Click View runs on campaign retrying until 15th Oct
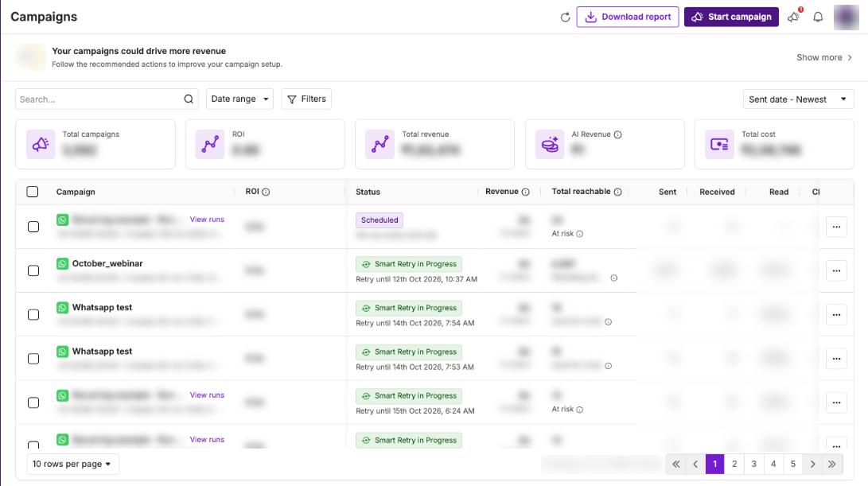This screenshot has width=868, height=486. pyautogui.click(x=207, y=395)
